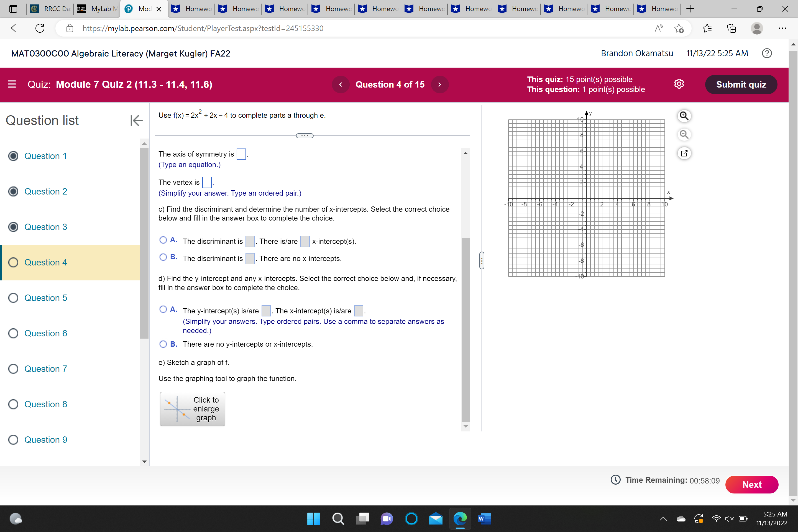Select Question 7 in the question list
The image size is (798, 532).
45,369
